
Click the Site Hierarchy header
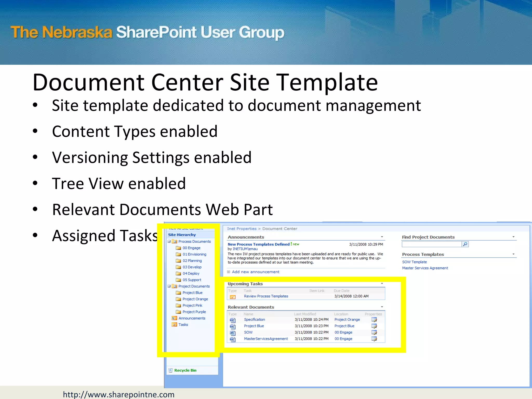(182, 235)
